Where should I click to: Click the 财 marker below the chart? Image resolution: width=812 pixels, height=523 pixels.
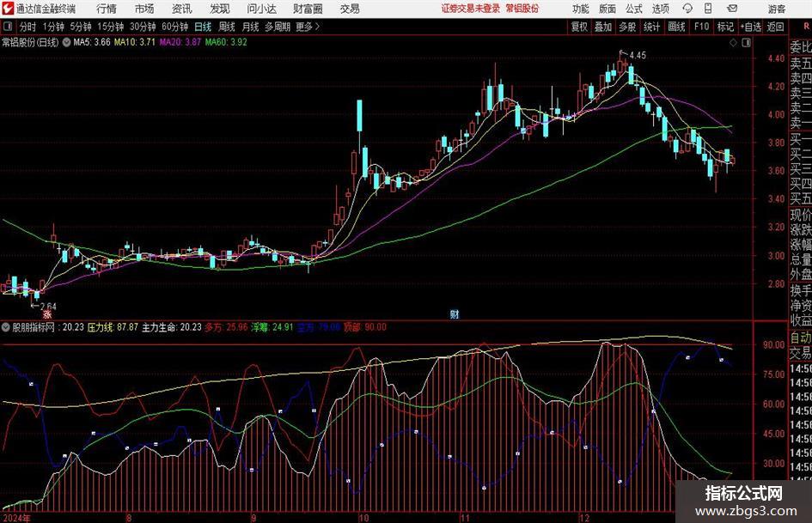(x=455, y=313)
